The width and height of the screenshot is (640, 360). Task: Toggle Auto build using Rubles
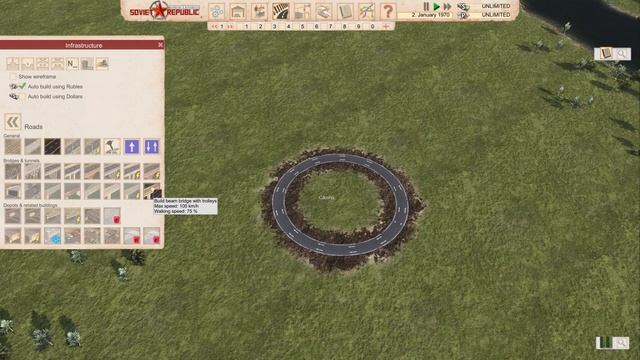[22, 86]
